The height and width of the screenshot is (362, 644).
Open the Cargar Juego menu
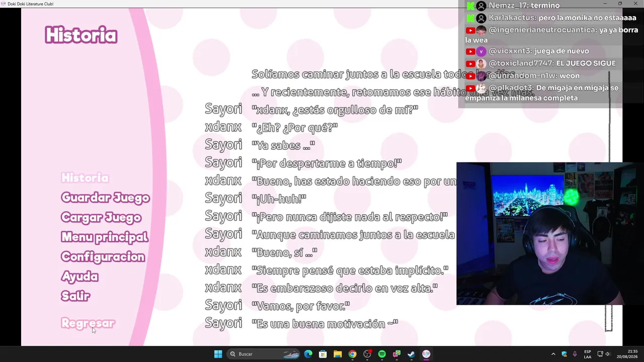click(x=101, y=217)
